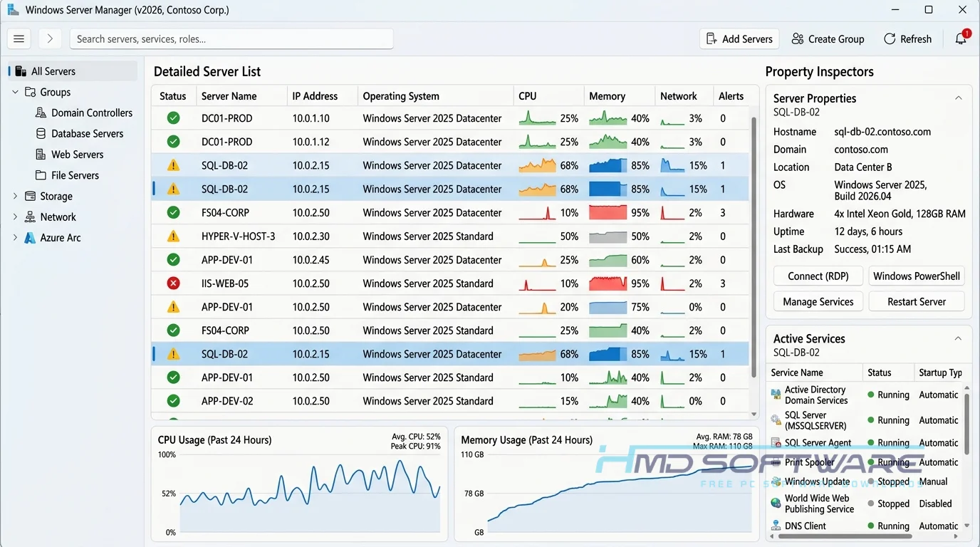Click the services list vertical scrollbar thumb
This screenshot has width=980, height=547.
click(966, 424)
